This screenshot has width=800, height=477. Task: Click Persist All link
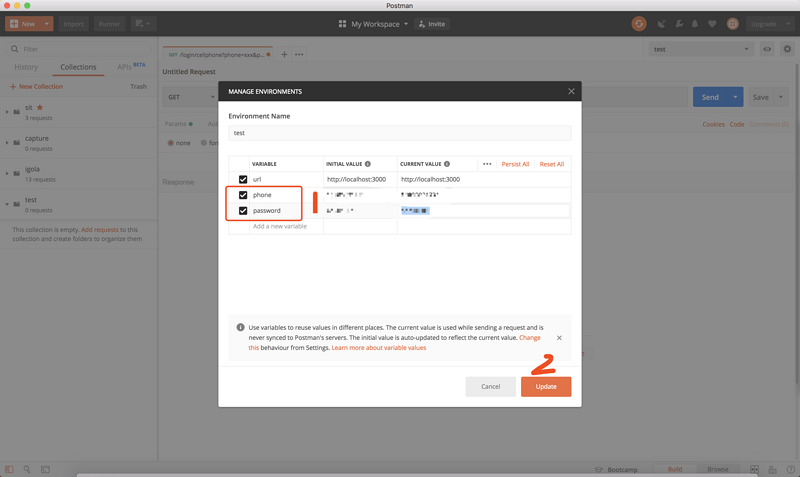tap(515, 164)
